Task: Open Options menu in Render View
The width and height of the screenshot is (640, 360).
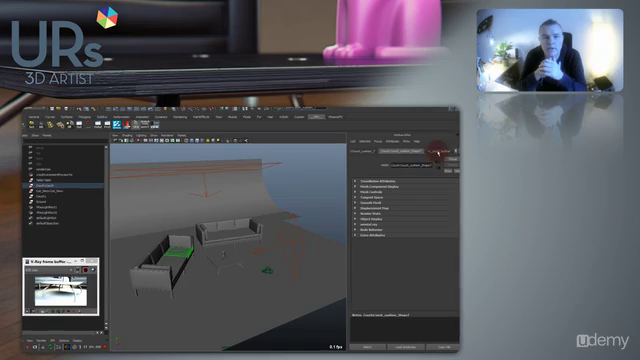Action: [64, 340]
